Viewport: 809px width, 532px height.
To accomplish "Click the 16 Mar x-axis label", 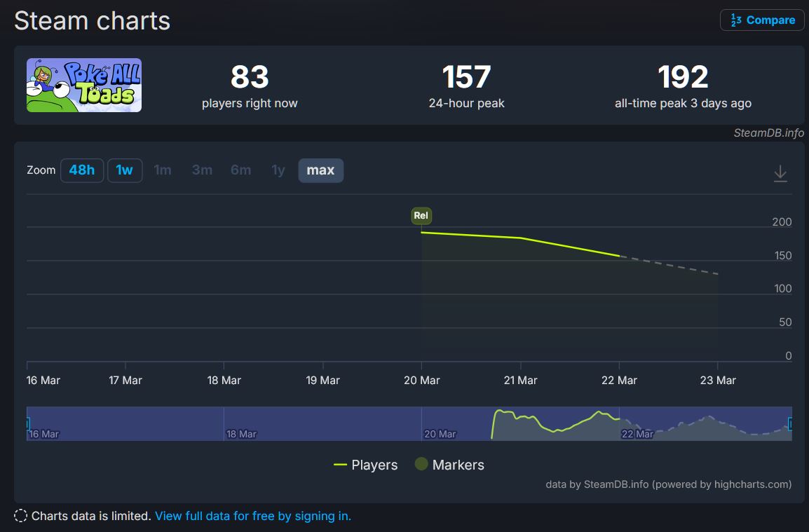I will 43,381.
